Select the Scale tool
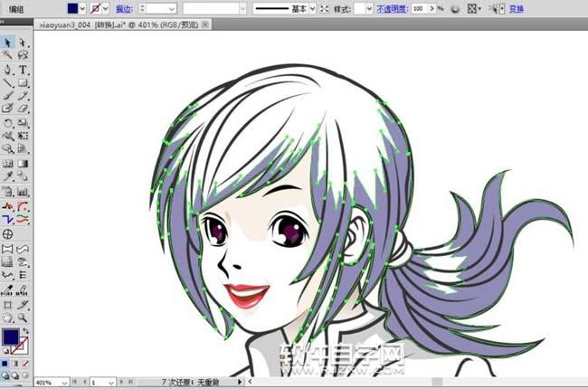Viewport: 588px width, 389px height. pyautogui.click(x=23, y=123)
